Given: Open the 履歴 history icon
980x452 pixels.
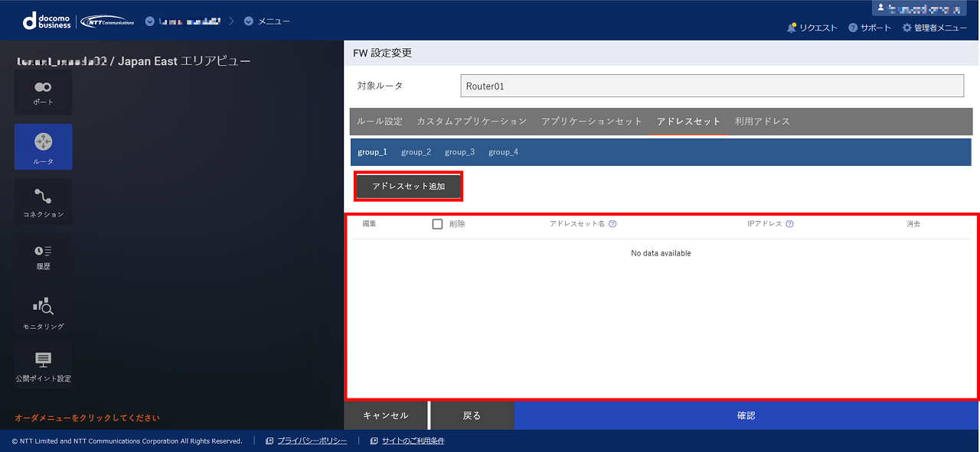Looking at the screenshot, I should (43, 256).
